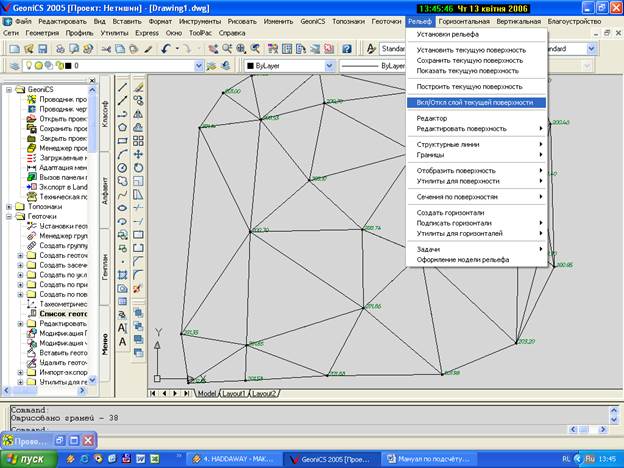Toggle layer 0 on/off light bulb

pyautogui.click(x=29, y=65)
